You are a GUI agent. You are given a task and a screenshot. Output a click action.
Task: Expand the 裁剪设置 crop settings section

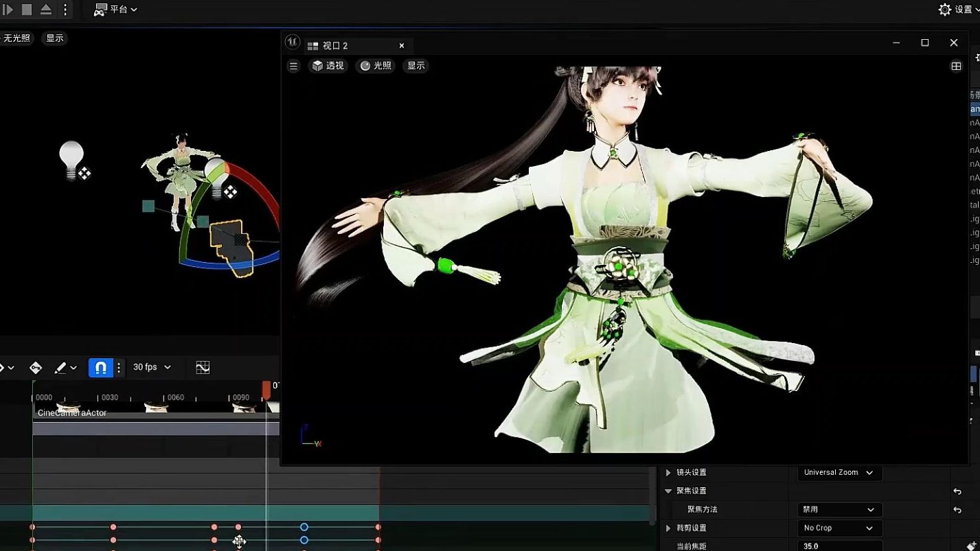[x=668, y=528]
